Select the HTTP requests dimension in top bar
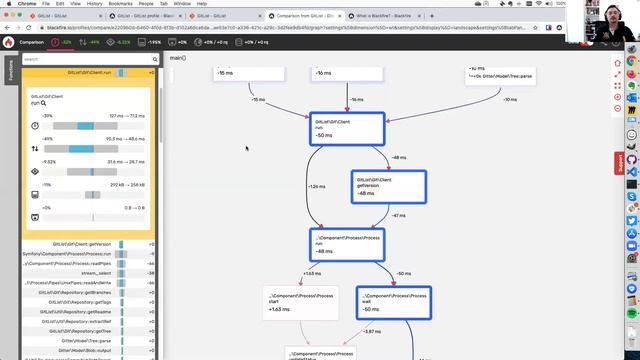Screen dimensions: 640x360 tap(211, 42)
